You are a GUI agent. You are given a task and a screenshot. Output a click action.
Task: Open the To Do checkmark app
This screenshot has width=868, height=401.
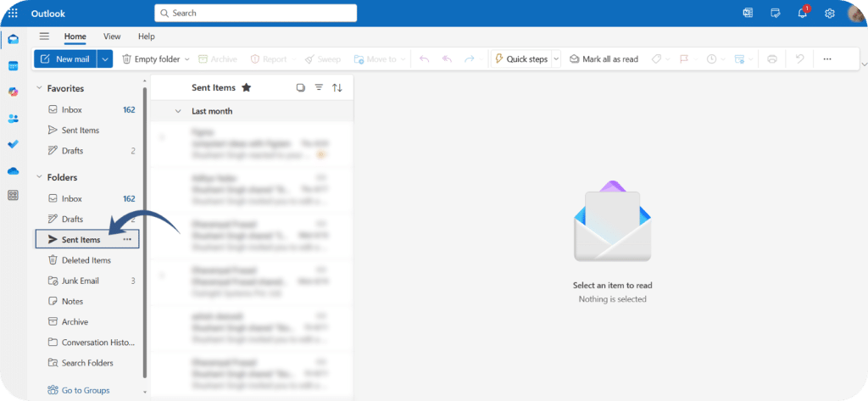[14, 144]
